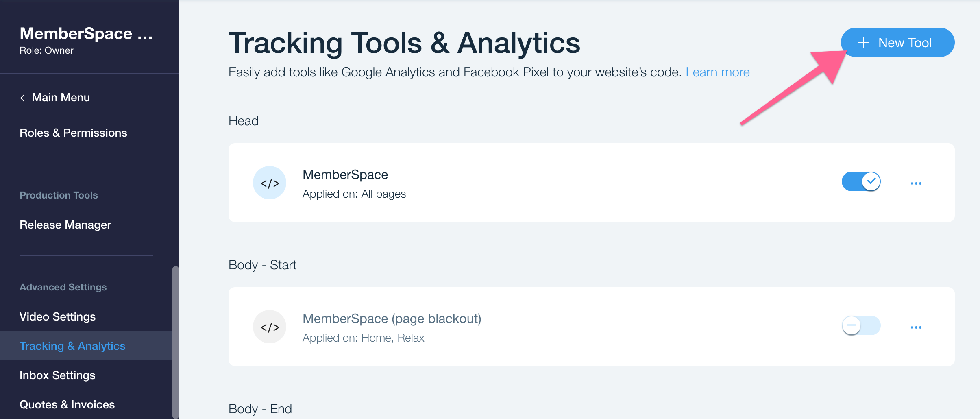Open more options for page blackout tool
980x419 pixels.
(916, 327)
